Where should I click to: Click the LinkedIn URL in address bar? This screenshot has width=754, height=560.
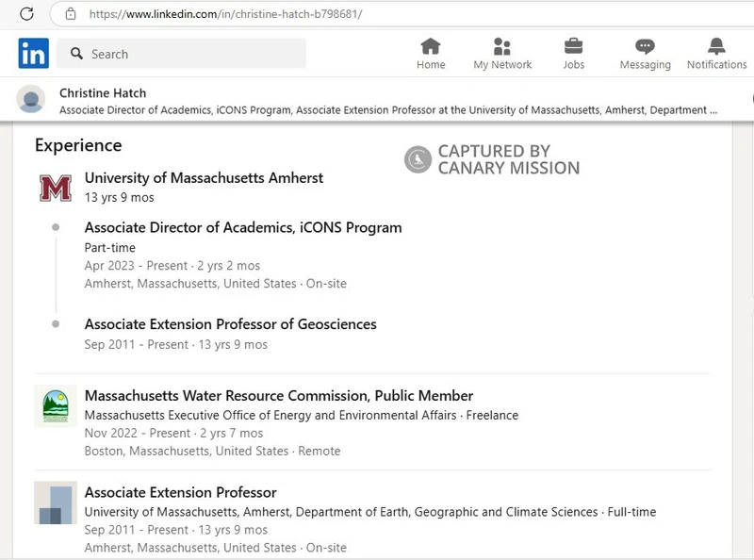pos(225,14)
